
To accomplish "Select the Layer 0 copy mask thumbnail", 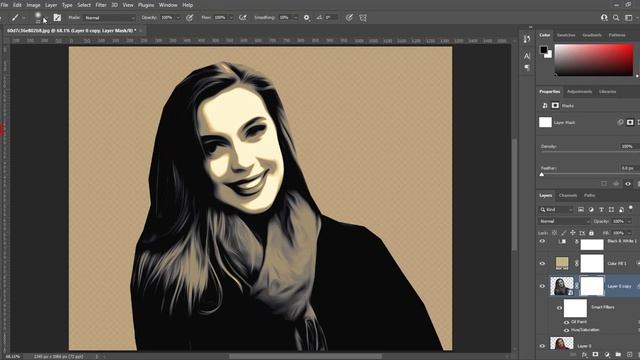I will coord(592,286).
